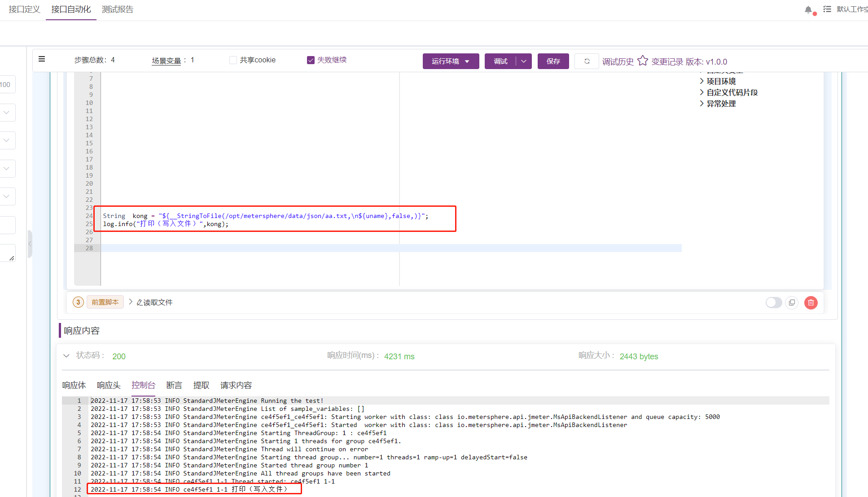Click the 保存 button
This screenshot has height=497, width=868.
553,61
